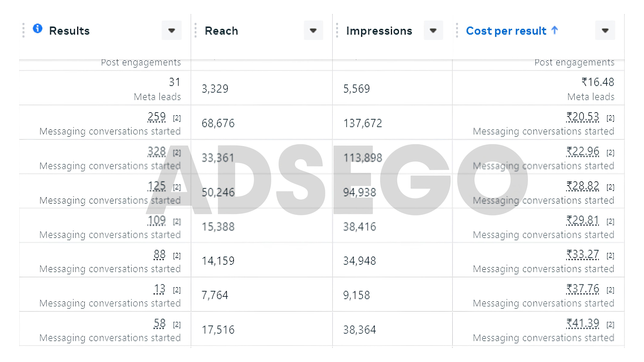Select reach value 3,329
This screenshot has height=362, width=644.
(215, 89)
